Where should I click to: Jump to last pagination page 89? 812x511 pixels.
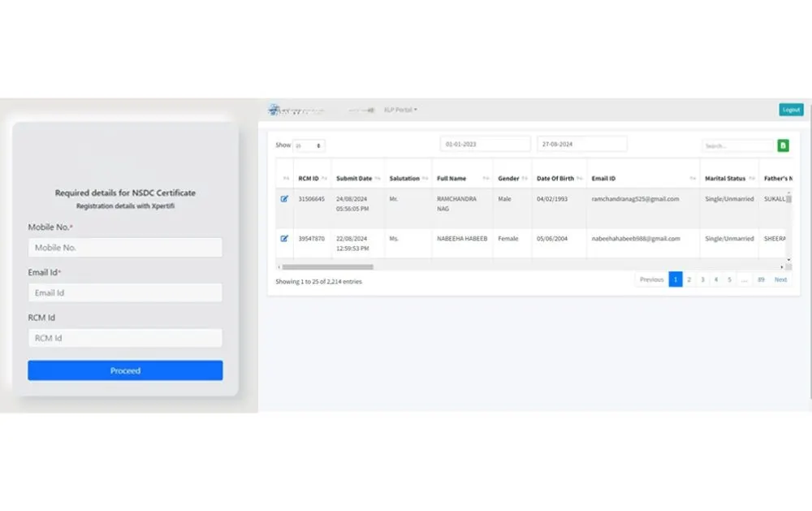761,279
